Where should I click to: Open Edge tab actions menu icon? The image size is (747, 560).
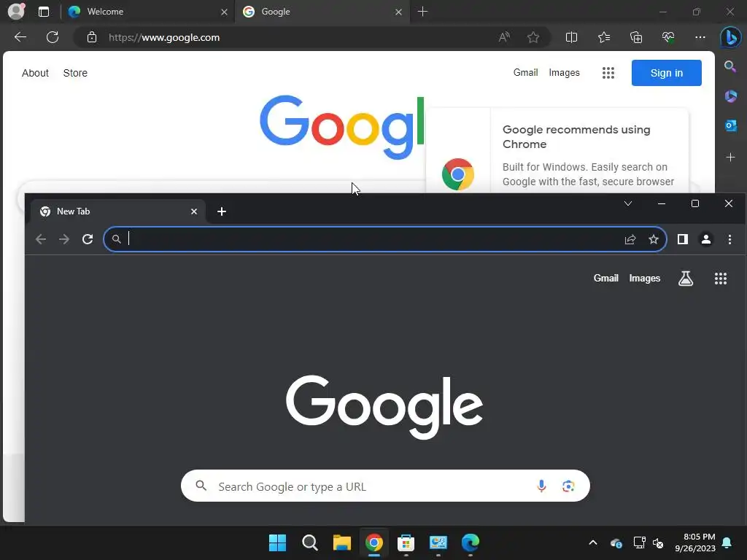[43, 12]
